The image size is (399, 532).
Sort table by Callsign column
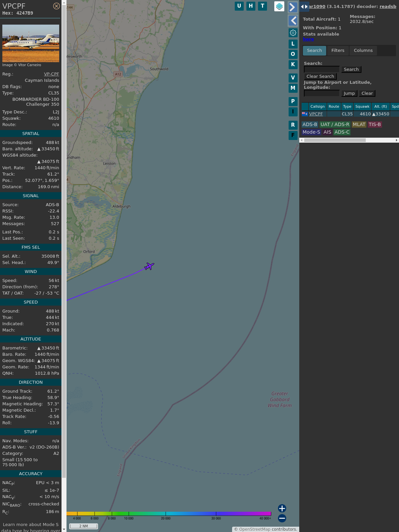point(318,106)
